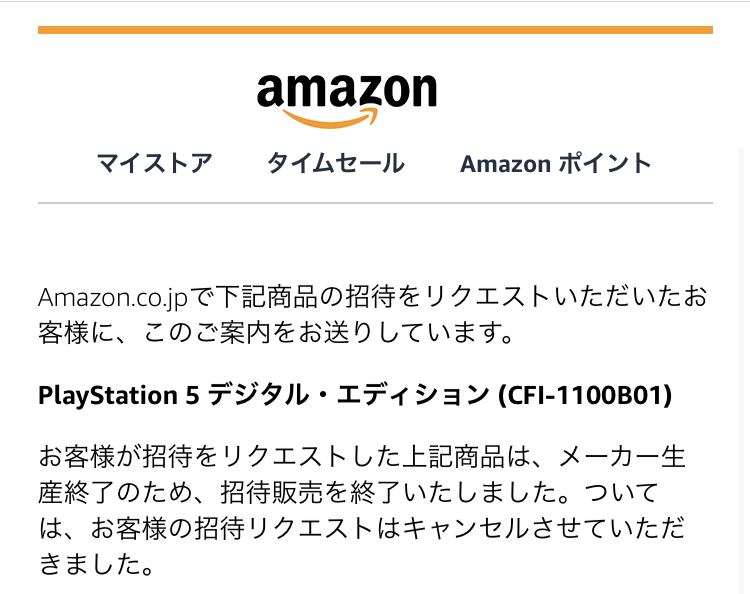Click the closing text きました。
750x594 pixels.
(96, 565)
